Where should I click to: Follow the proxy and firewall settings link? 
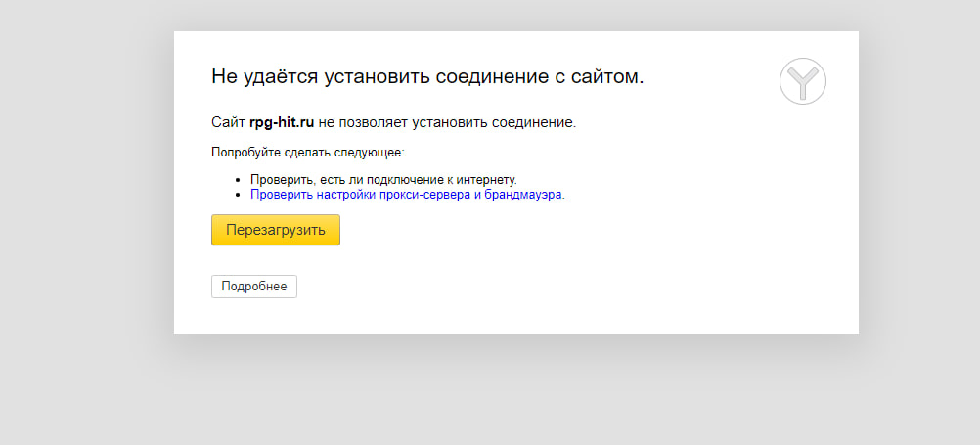[x=406, y=195]
